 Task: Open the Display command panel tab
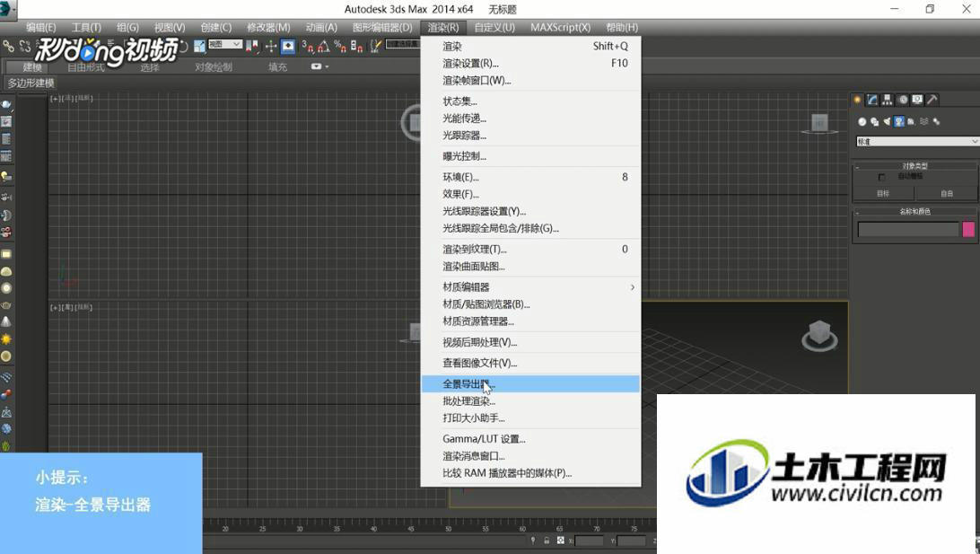pyautogui.click(x=917, y=100)
